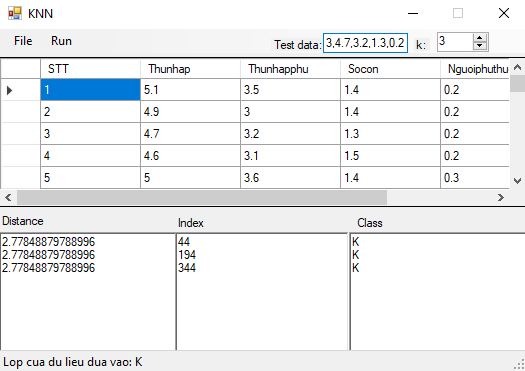Select Socon cell 1.3
This screenshot has width=525, height=371.
point(390,134)
